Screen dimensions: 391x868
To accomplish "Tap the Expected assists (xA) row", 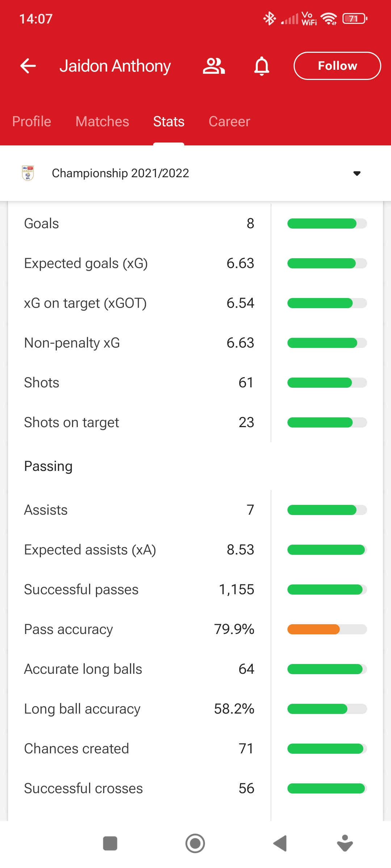I will (x=139, y=550).
